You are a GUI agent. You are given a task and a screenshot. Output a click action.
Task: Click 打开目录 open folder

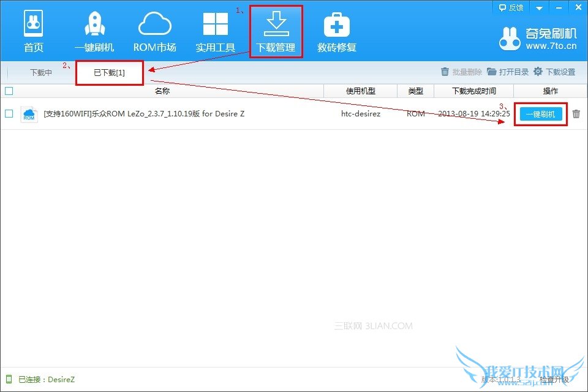point(508,72)
